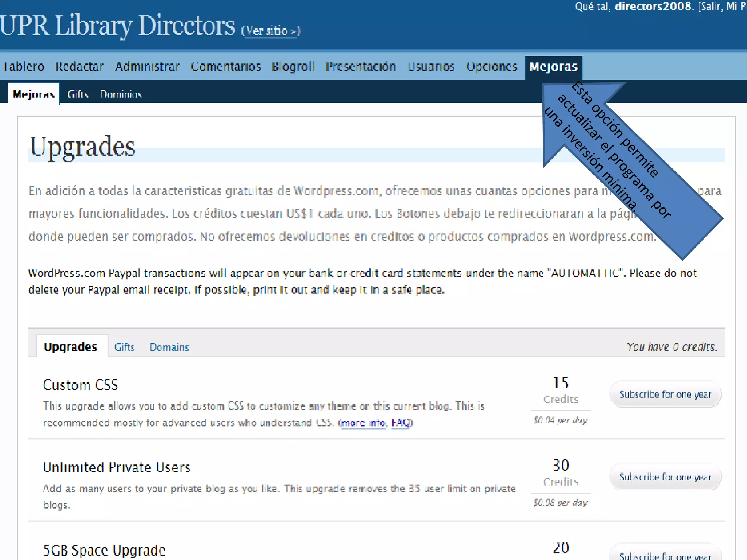This screenshot has height=560, width=747.
Task: Subscribe for one year to Custom CSS
Action: [665, 394]
